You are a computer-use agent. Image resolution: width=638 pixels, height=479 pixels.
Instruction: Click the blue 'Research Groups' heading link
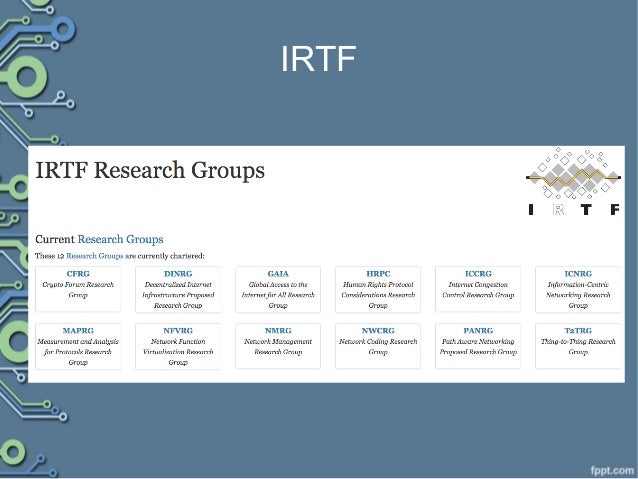click(120, 239)
